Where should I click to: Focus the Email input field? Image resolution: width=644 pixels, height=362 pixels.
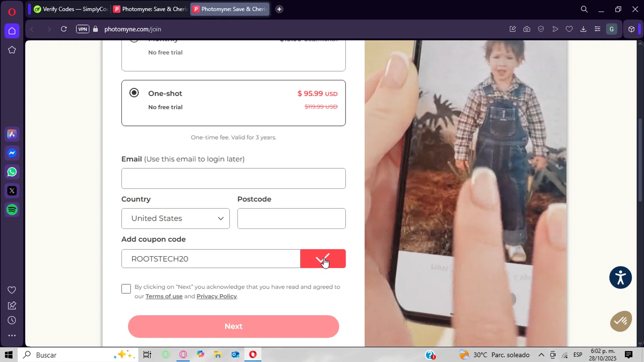(234, 178)
